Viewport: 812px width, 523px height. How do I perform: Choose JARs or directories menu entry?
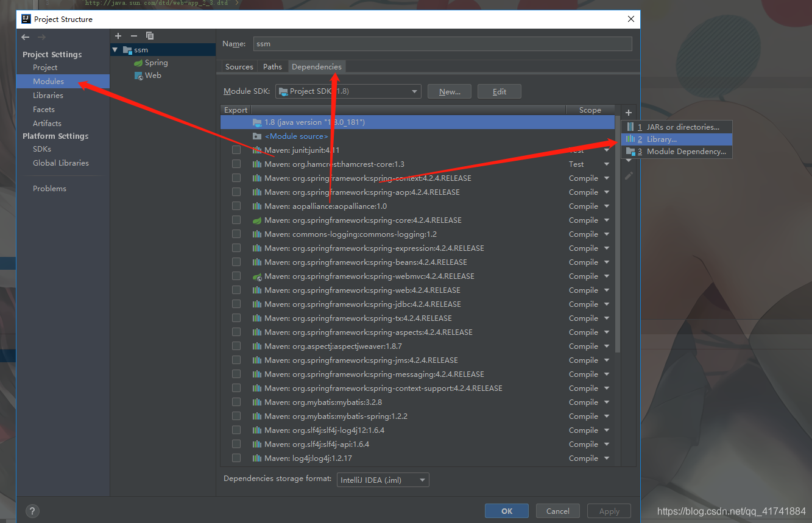click(x=677, y=127)
